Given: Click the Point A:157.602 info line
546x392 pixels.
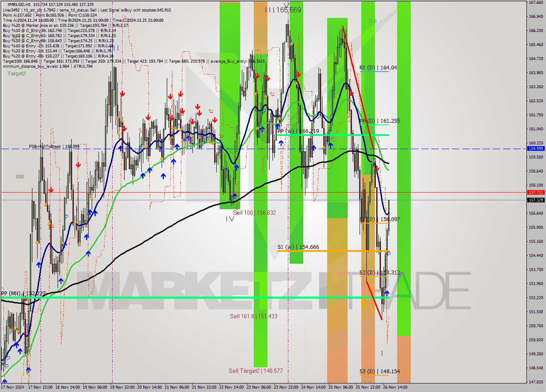Looking at the screenshot, I should coord(49,15).
